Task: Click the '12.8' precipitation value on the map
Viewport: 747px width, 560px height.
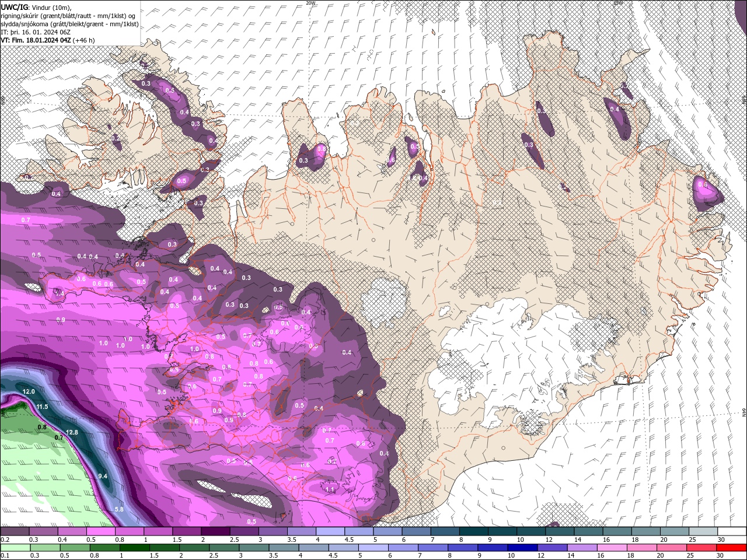Action: point(72,432)
